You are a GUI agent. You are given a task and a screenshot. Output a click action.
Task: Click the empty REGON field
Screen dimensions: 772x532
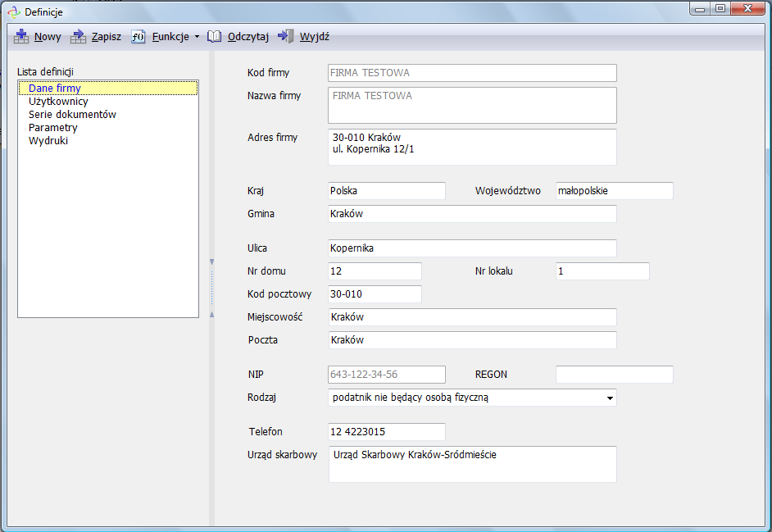[x=615, y=375]
